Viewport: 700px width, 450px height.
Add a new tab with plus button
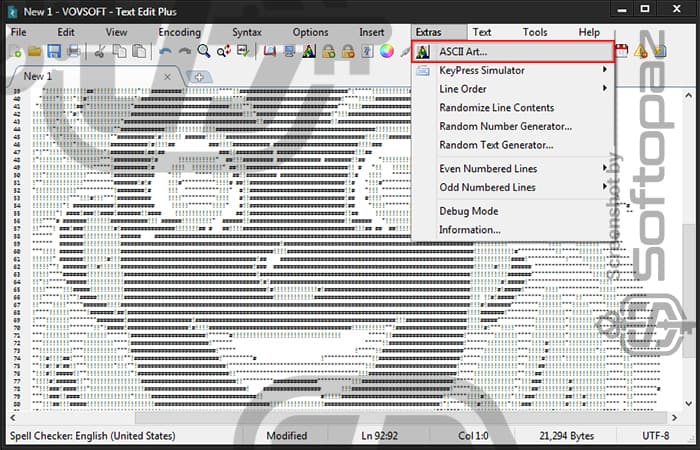(199, 77)
